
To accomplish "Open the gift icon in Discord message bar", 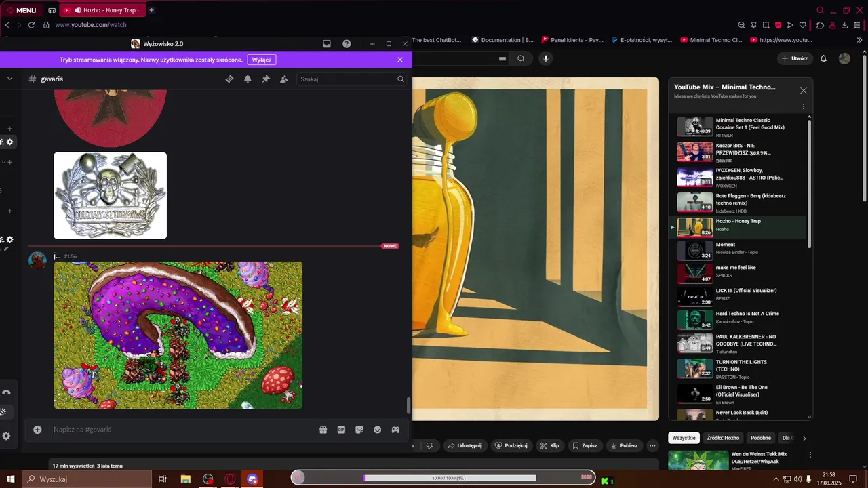I will coord(323,430).
